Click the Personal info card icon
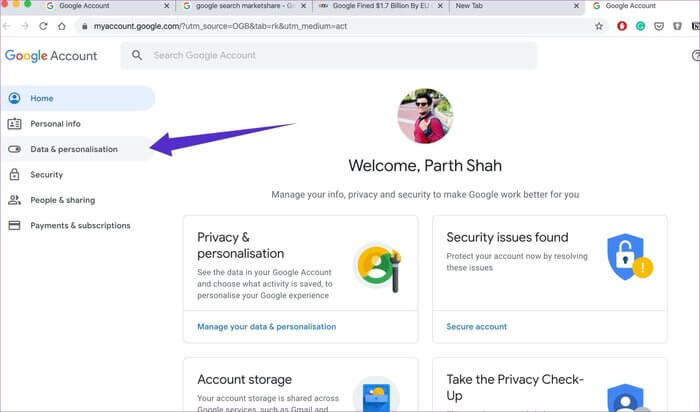700x412 pixels. pos(14,124)
